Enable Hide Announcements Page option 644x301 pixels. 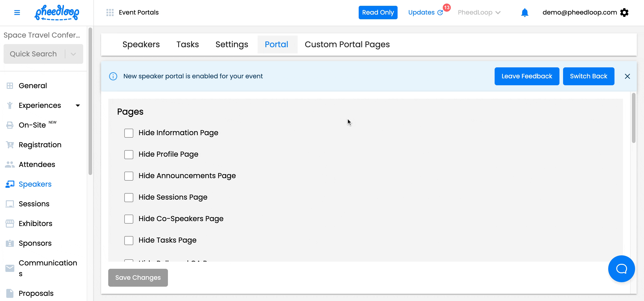(x=129, y=176)
